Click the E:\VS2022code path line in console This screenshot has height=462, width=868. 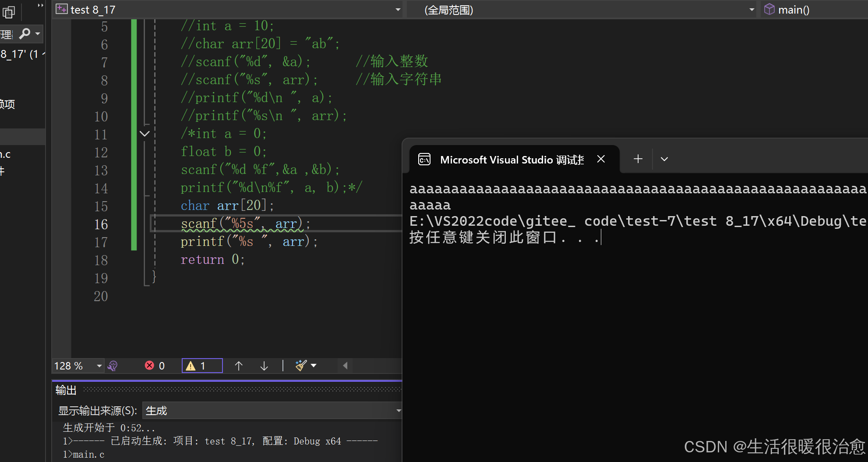pos(638,221)
